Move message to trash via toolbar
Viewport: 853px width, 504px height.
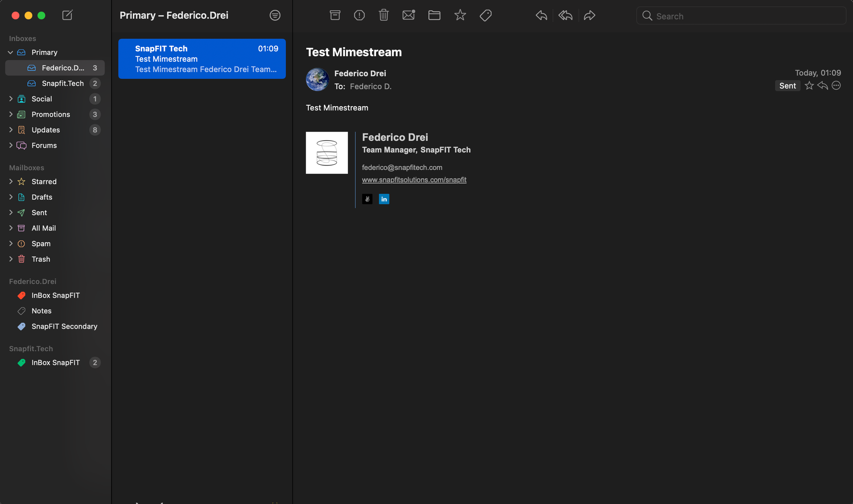pyautogui.click(x=384, y=15)
